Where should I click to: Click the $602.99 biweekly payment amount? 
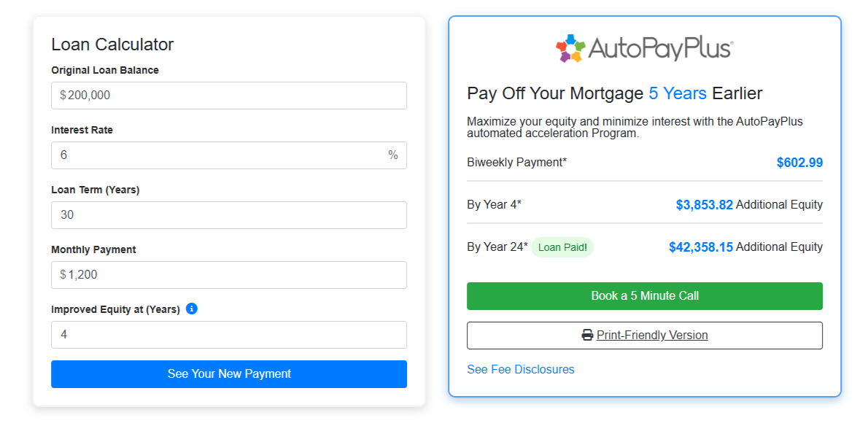(799, 163)
